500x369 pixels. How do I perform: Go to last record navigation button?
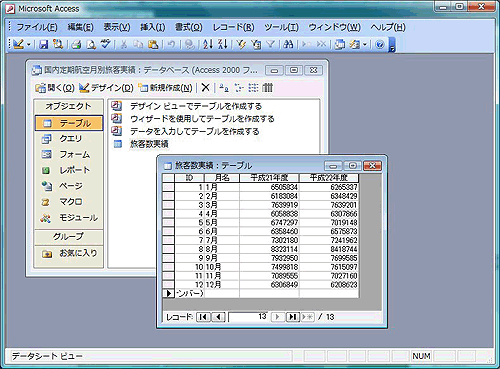pos(293,317)
